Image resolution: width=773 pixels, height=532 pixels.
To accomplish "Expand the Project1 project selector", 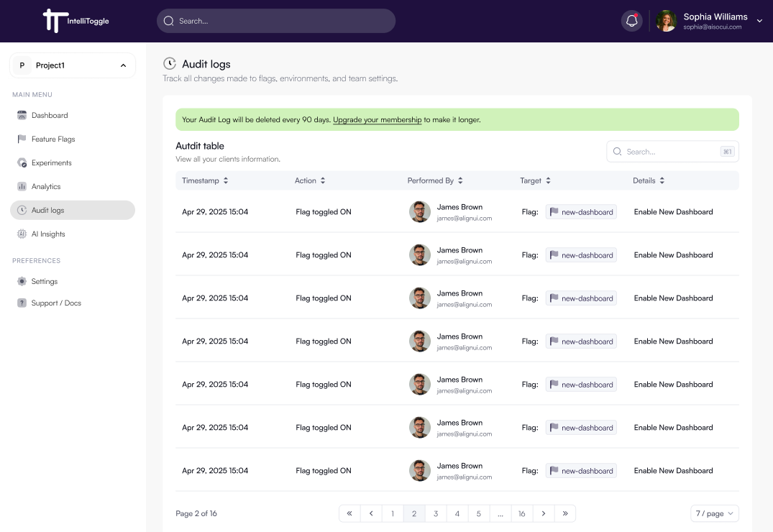I will tap(73, 65).
